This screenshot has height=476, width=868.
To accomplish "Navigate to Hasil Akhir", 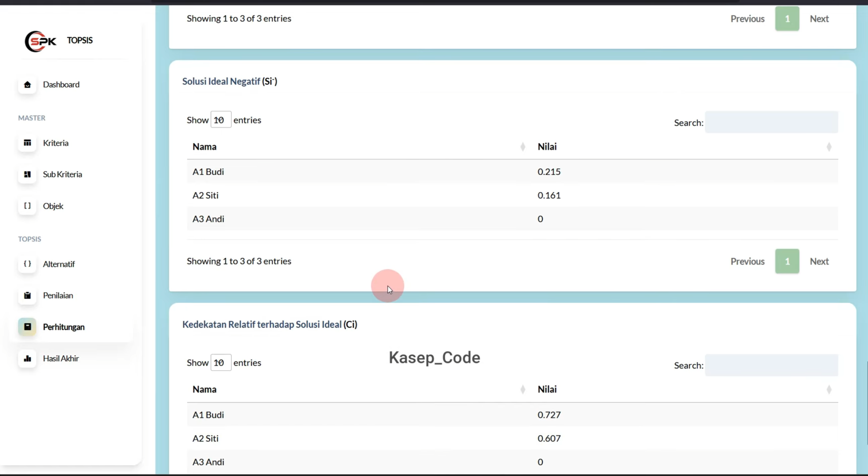I will pos(61,358).
